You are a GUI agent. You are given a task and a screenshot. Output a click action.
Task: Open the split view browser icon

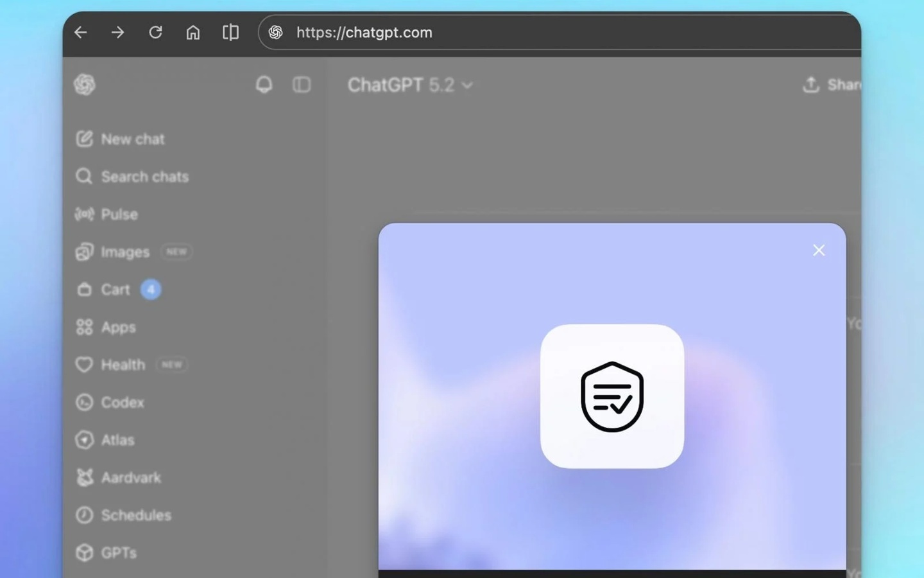[x=230, y=33]
